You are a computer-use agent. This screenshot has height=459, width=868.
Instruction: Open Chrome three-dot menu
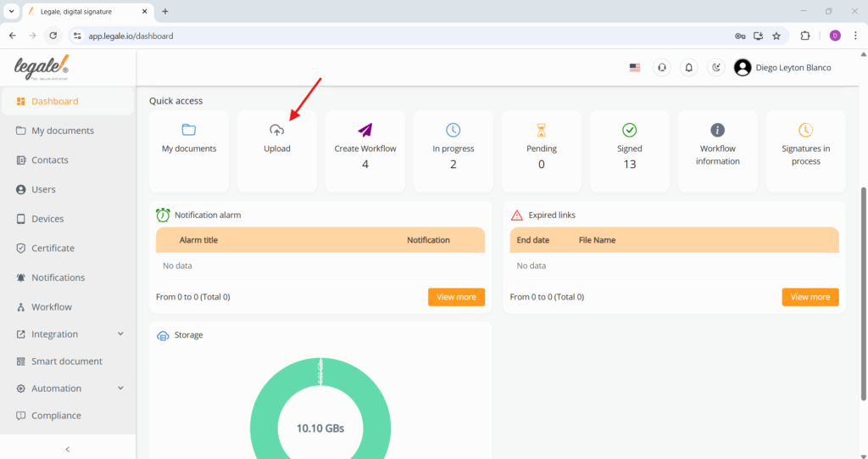coord(855,36)
